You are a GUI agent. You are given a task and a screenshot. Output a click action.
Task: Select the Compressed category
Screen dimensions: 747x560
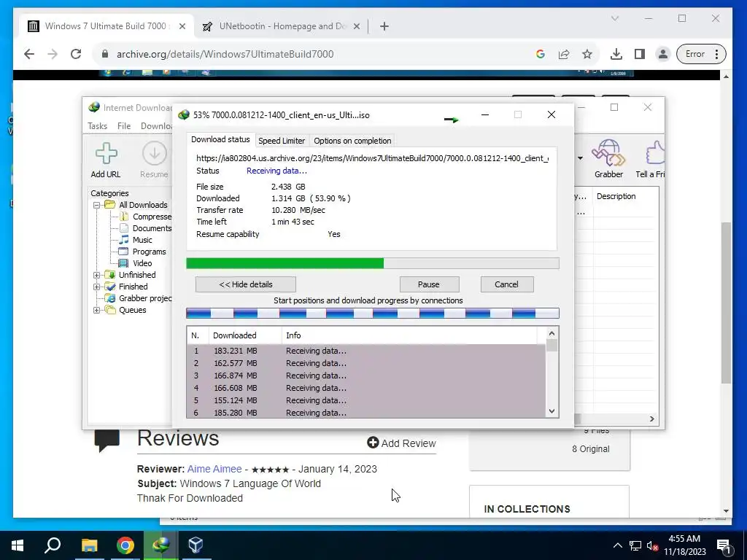145,217
